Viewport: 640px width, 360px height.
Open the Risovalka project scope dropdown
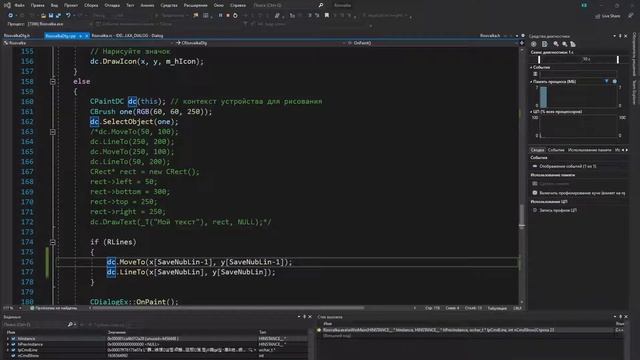click(x=89, y=43)
